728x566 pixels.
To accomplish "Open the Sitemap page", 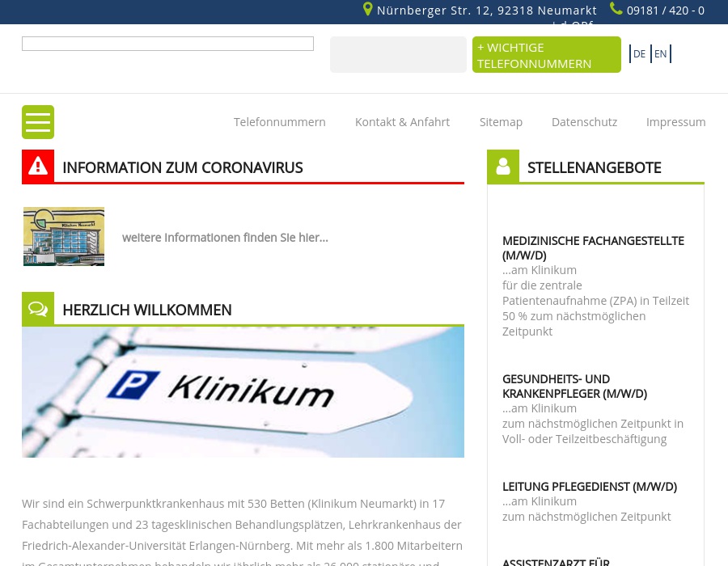I will point(501,121).
